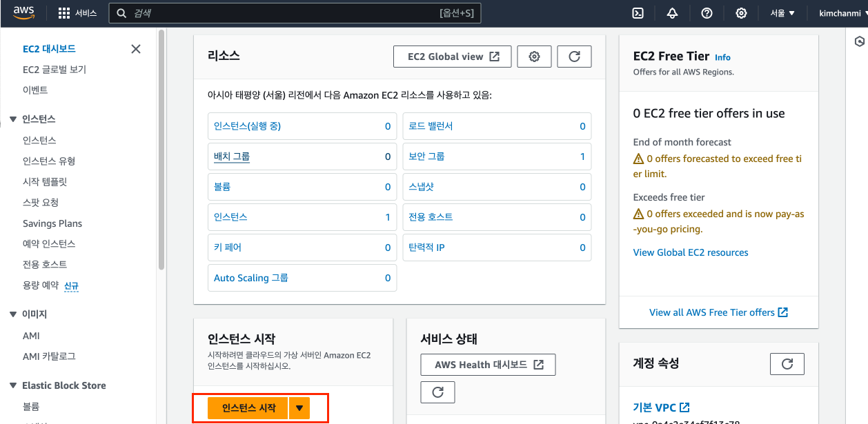Click the 검색 search field
Image resolution: width=868 pixels, height=424 pixels.
(295, 13)
